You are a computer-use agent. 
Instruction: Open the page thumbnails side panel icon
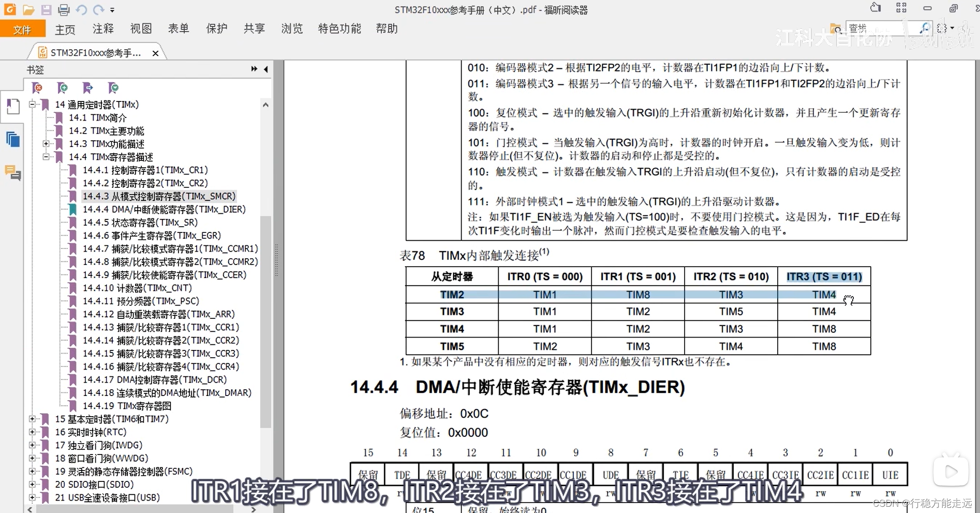tap(12, 107)
